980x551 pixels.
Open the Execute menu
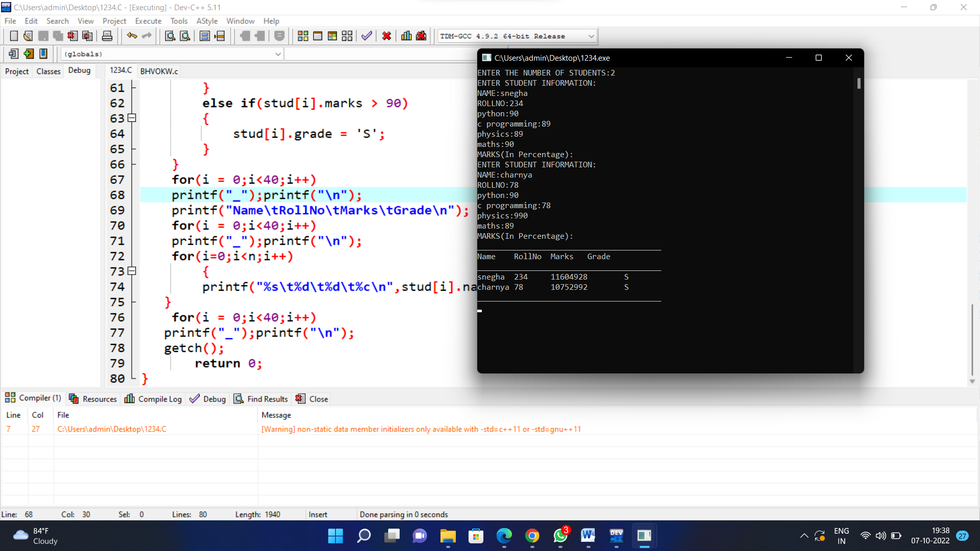[148, 21]
